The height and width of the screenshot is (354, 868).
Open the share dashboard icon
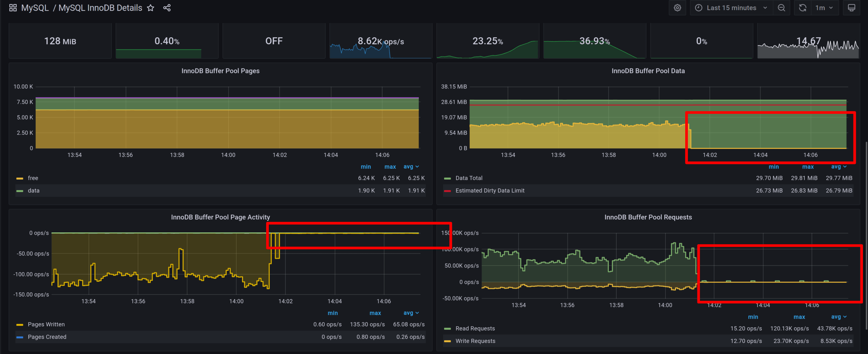(167, 7)
